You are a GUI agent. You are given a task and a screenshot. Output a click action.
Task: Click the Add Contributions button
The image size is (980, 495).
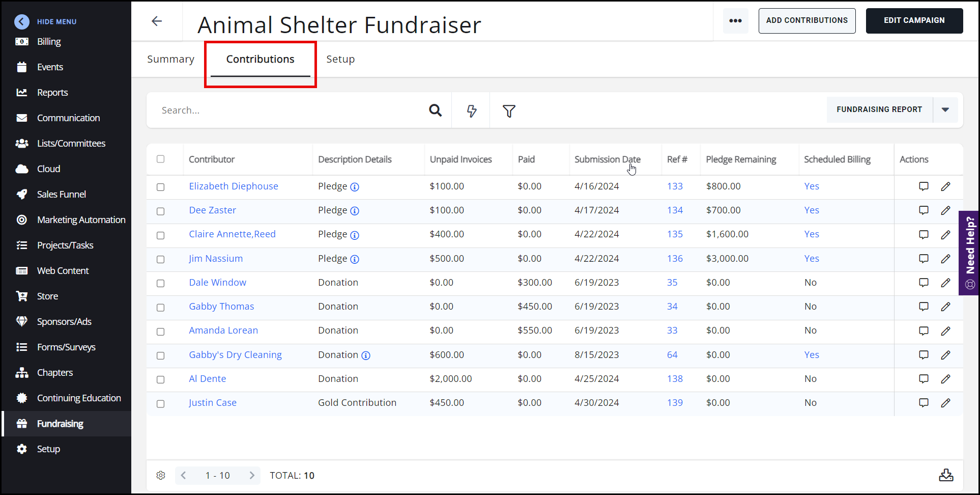pyautogui.click(x=806, y=20)
